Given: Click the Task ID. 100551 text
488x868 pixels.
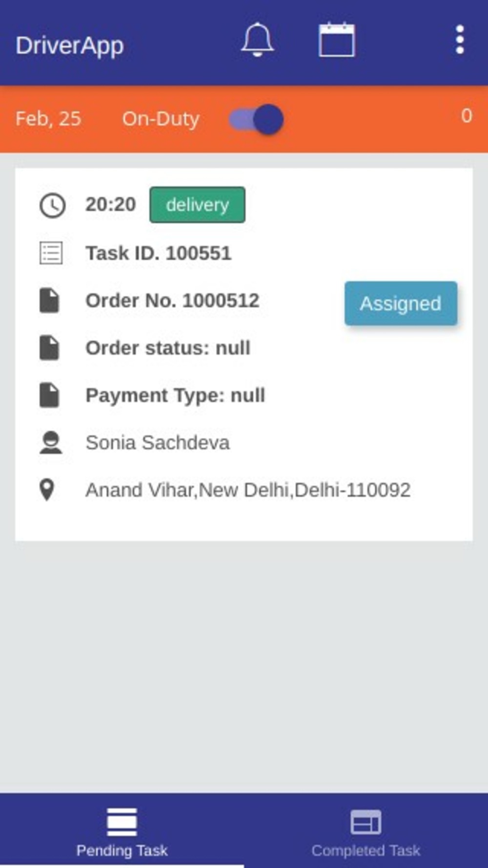Looking at the screenshot, I should pyautogui.click(x=159, y=253).
